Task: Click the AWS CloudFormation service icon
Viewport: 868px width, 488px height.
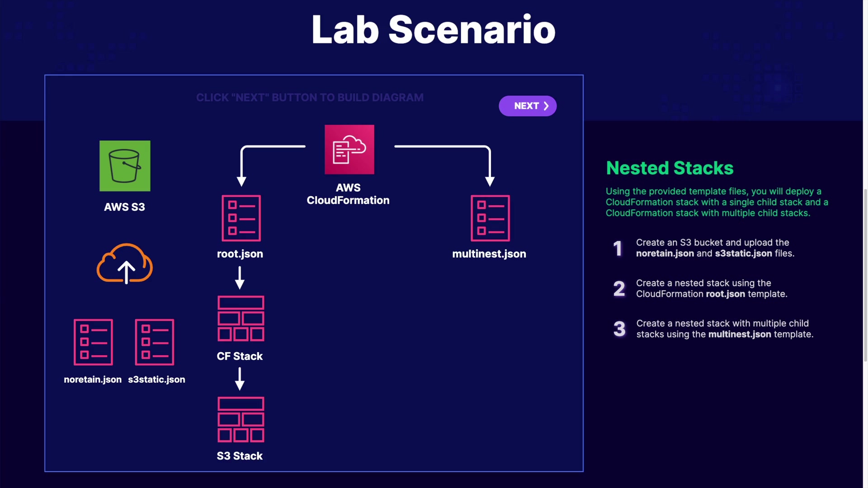Action: (349, 150)
